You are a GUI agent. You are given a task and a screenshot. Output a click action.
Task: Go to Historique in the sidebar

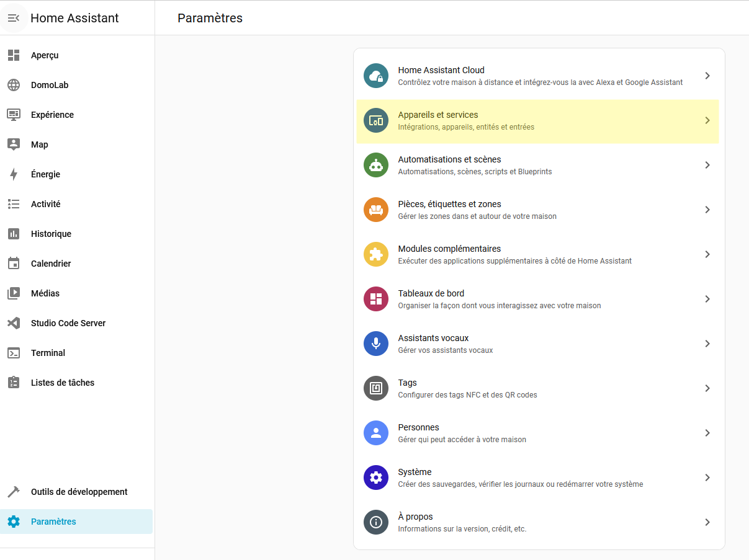point(51,234)
